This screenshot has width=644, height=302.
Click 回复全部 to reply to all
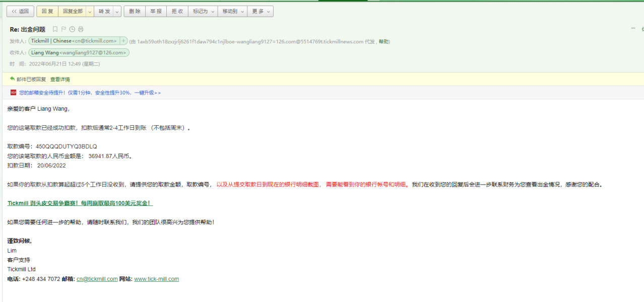72,11
